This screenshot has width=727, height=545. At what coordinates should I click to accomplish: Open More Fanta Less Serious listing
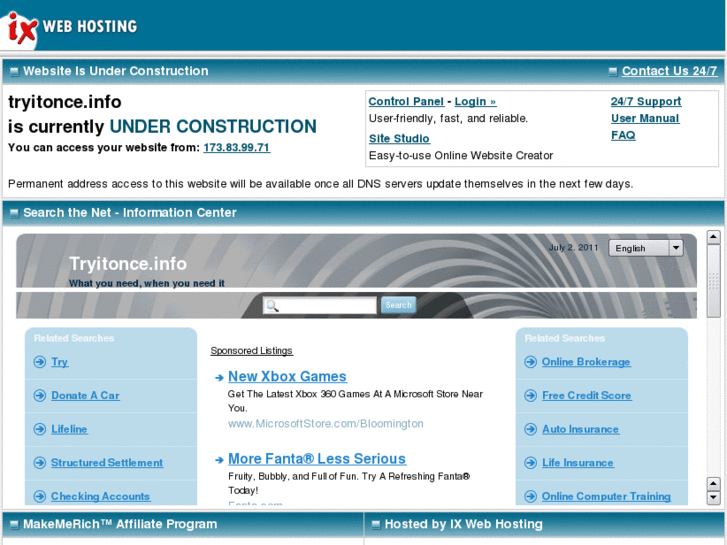pos(317,459)
